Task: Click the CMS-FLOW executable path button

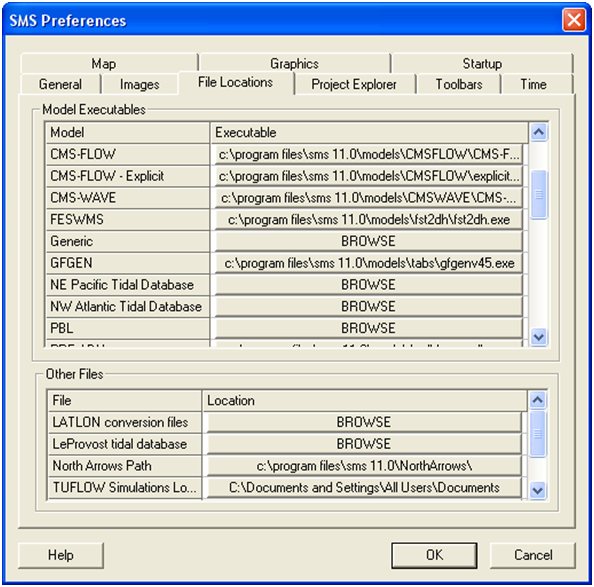Action: [369, 155]
